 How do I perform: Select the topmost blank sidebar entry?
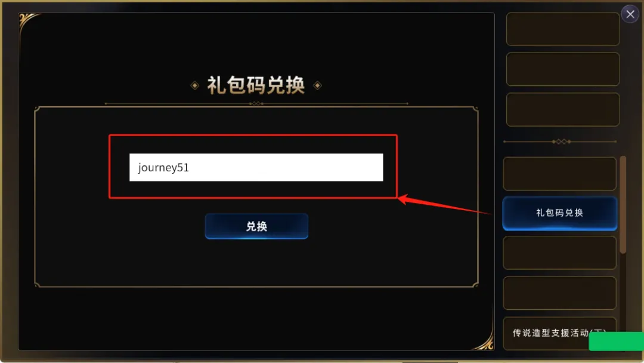[563, 29]
